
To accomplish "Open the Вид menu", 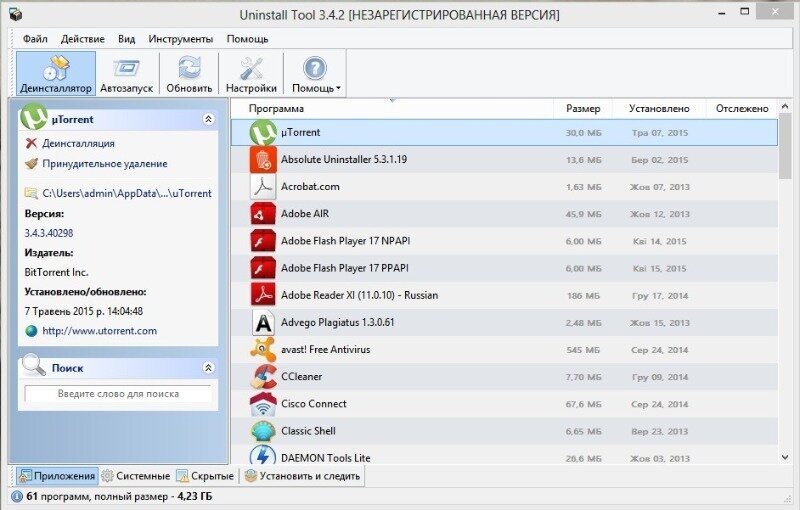I will [127, 39].
